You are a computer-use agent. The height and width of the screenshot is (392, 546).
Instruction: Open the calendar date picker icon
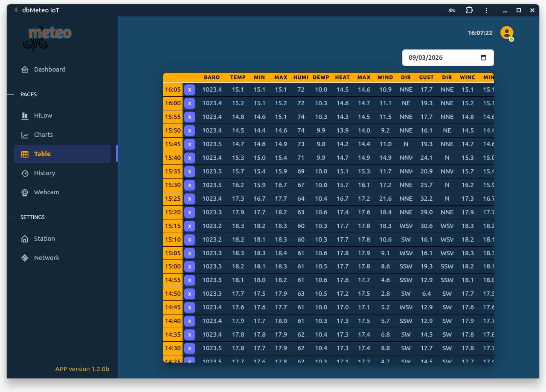coord(483,58)
